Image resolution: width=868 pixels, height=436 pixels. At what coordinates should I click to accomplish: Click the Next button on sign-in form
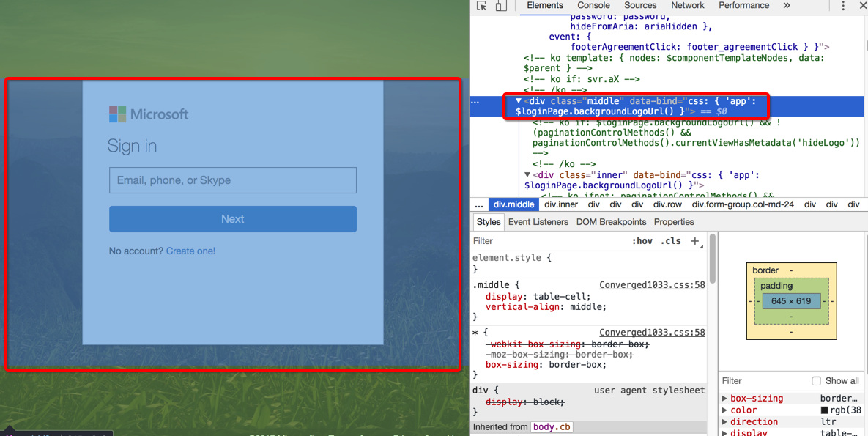point(232,219)
